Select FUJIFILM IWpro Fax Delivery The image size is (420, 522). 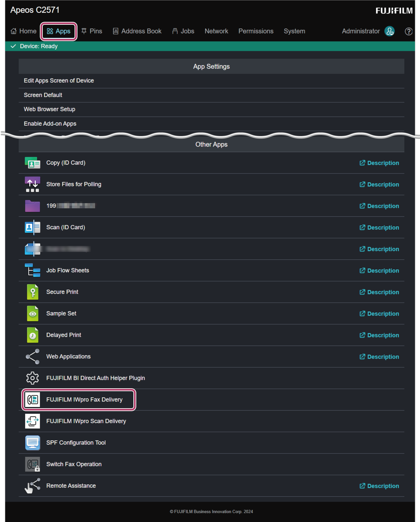85,400
